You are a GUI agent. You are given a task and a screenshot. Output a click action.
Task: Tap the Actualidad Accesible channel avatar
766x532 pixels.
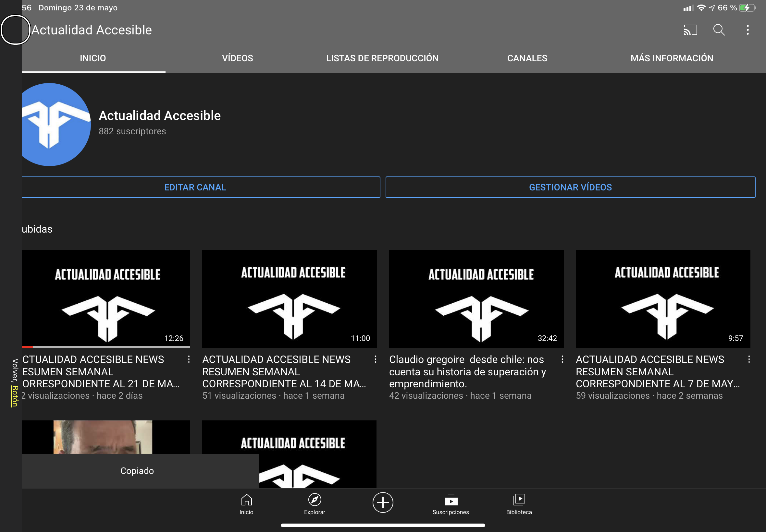[56, 124]
